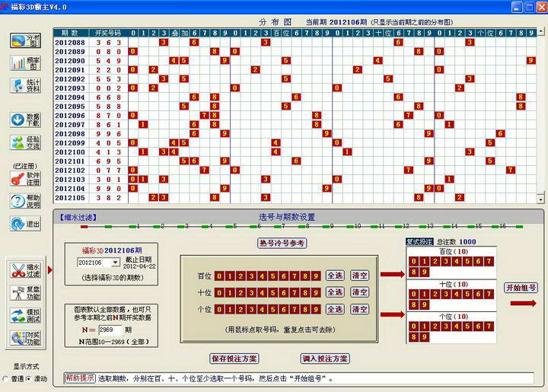
Task: Toggle digit 9 in the 百位 selector row
Action: tap(316, 276)
